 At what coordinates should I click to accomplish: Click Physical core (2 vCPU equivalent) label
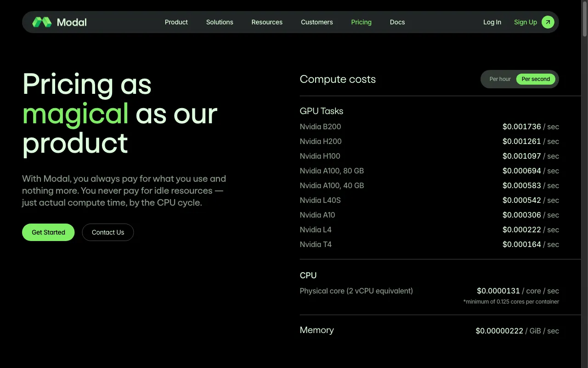(356, 291)
